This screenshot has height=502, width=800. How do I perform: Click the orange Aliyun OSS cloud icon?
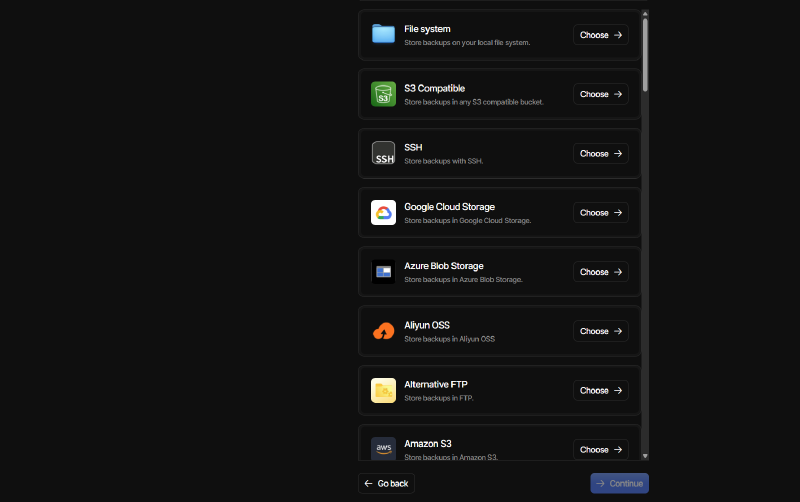pos(383,331)
